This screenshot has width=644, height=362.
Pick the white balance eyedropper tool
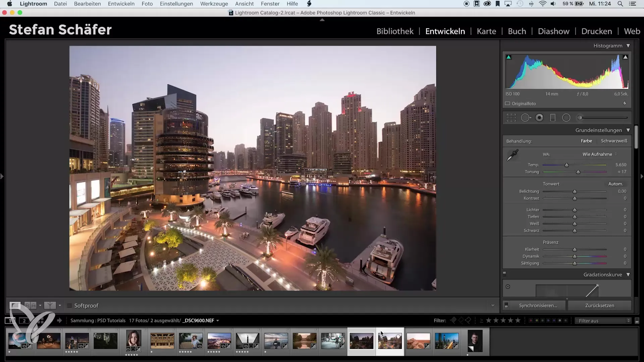point(513,155)
